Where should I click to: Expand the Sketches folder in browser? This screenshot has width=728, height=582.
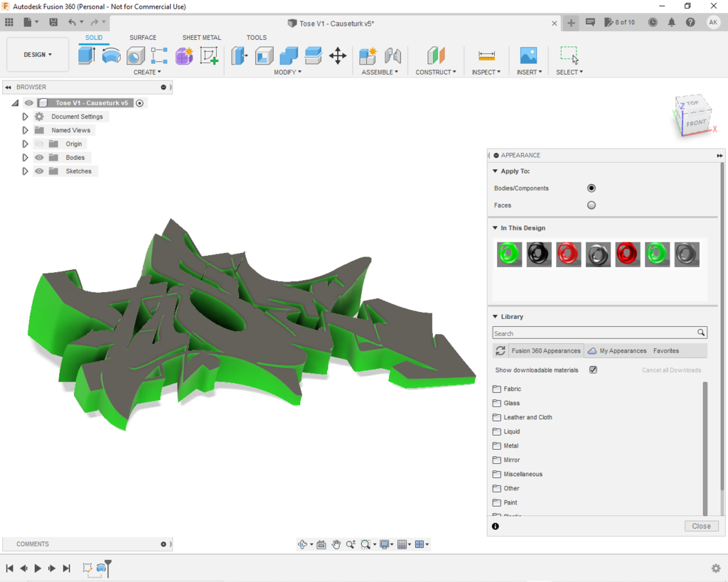pyautogui.click(x=25, y=171)
